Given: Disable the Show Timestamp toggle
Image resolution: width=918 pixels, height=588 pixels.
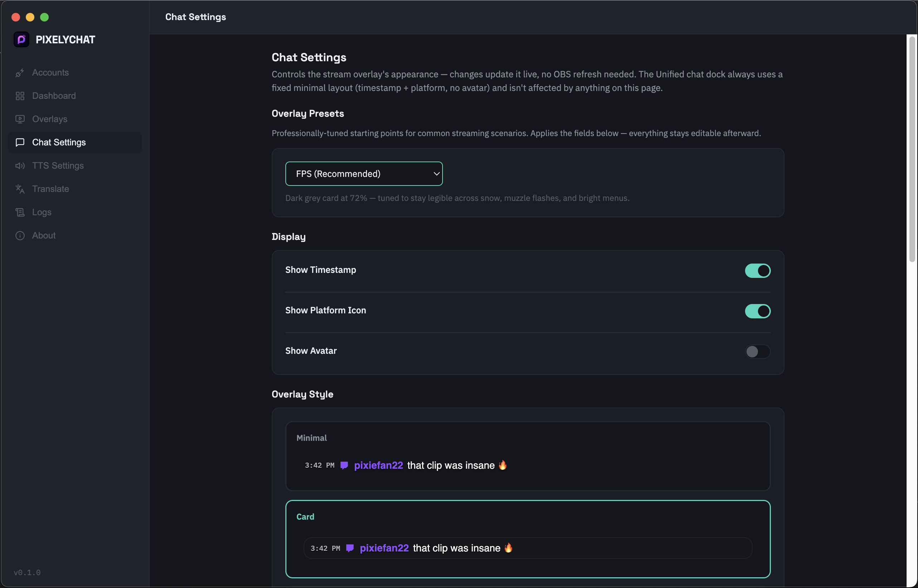Looking at the screenshot, I should tap(758, 271).
